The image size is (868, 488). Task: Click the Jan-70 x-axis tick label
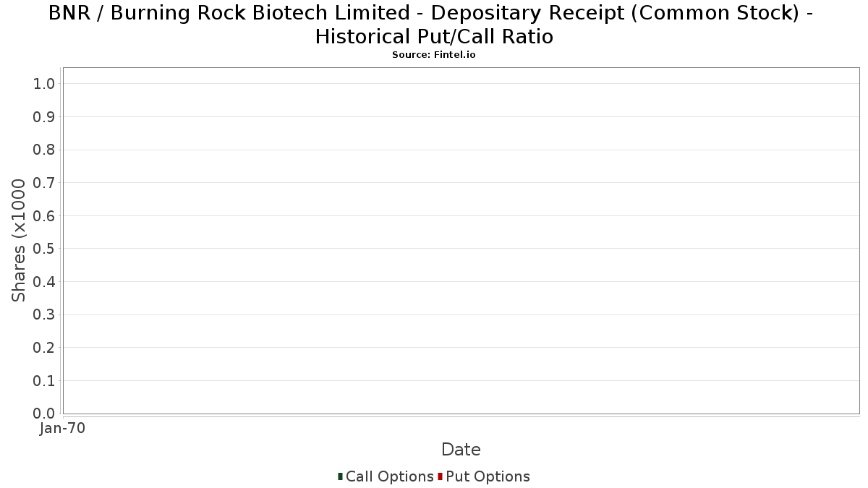pos(63,429)
